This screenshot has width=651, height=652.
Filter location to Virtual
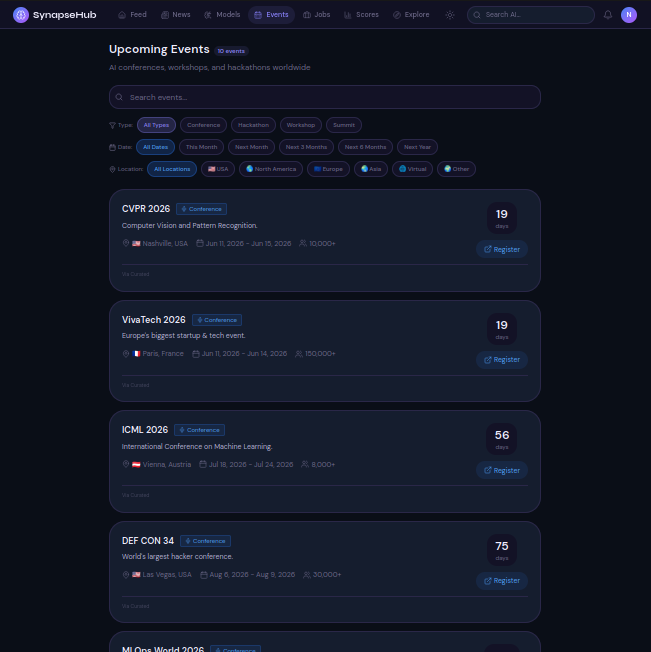pos(412,169)
